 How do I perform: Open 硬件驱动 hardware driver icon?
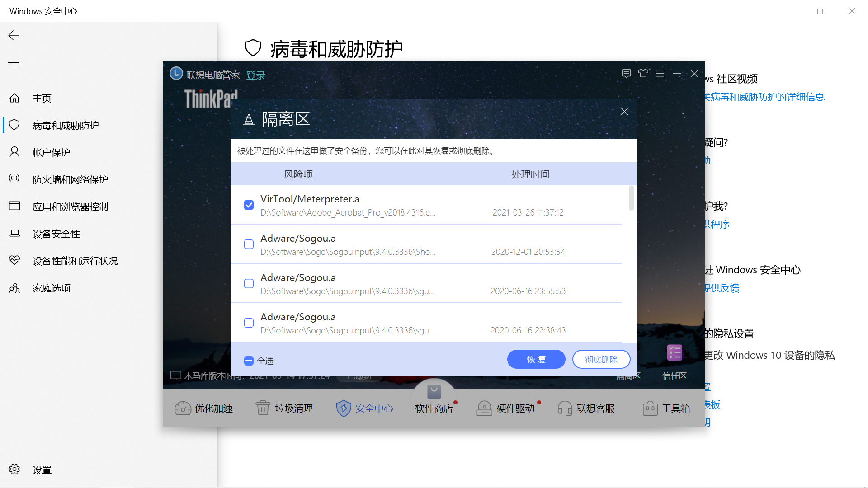pyautogui.click(x=484, y=408)
